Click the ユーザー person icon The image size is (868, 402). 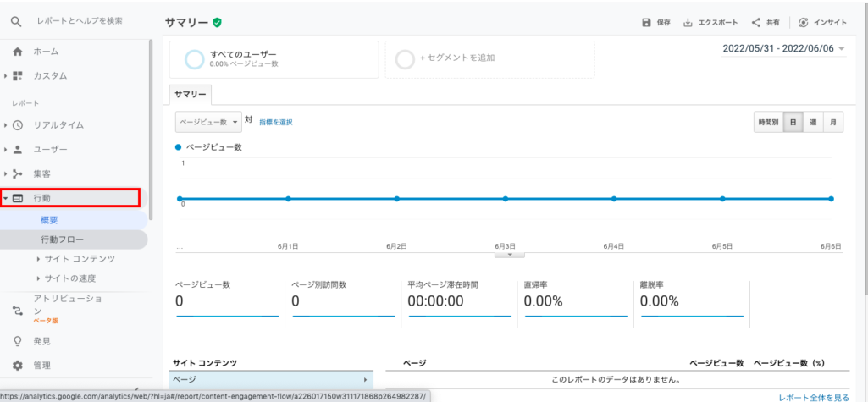coord(18,150)
